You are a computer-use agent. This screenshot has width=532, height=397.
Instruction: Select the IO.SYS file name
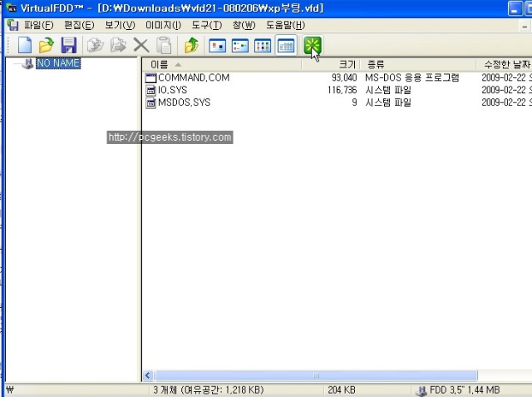(172, 90)
